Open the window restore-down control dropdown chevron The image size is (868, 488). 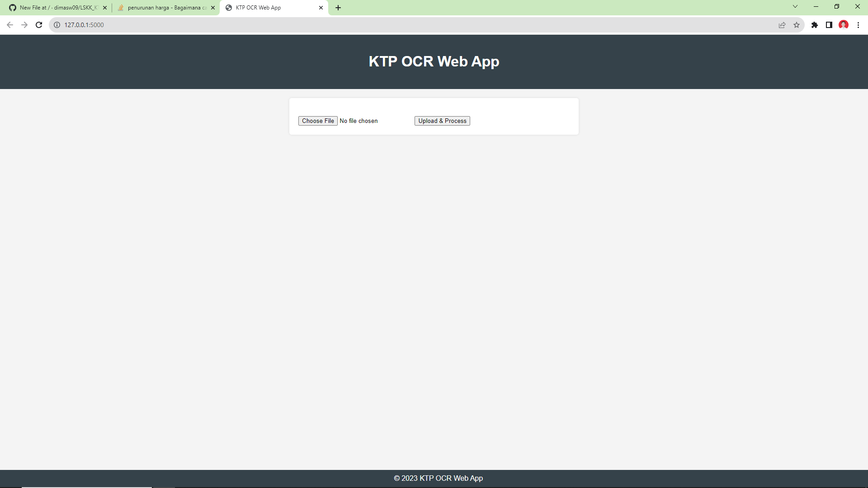(795, 6)
